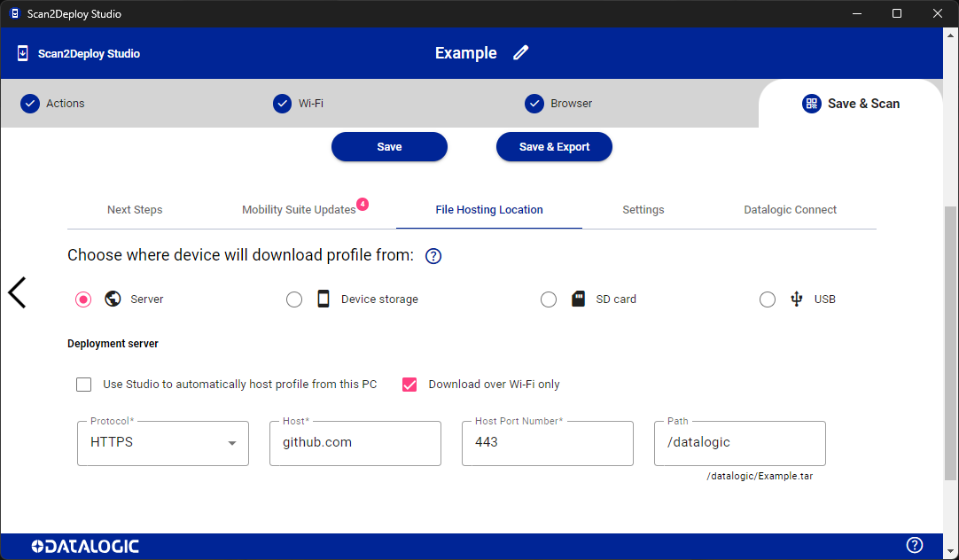This screenshot has height=560, width=959.
Task: Close the Scan2Deploy Studio window
Action: (937, 13)
